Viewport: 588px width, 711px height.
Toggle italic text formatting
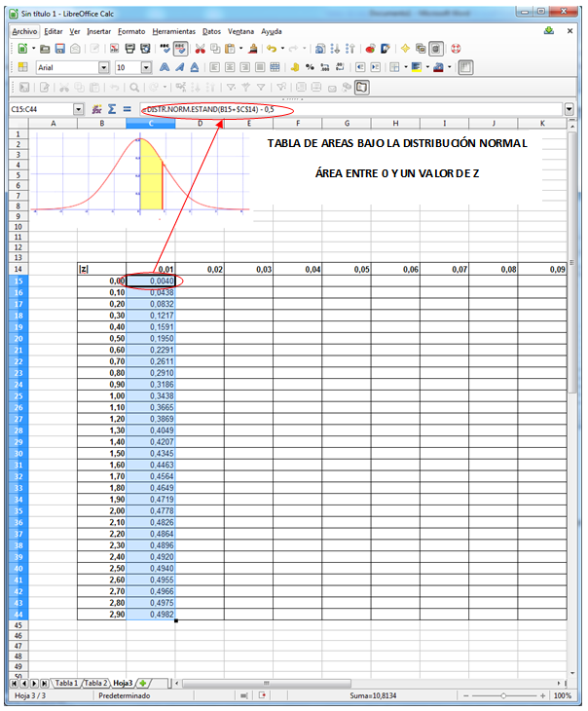coord(180,68)
